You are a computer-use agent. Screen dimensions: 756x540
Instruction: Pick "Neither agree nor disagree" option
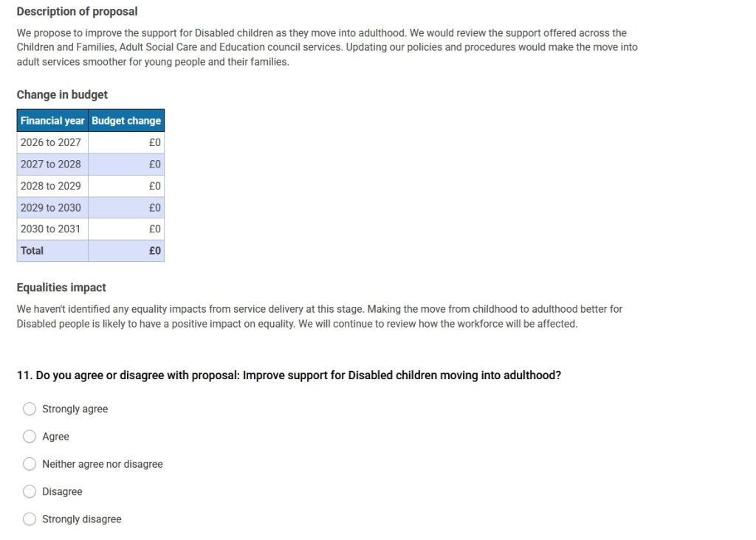(x=30, y=464)
